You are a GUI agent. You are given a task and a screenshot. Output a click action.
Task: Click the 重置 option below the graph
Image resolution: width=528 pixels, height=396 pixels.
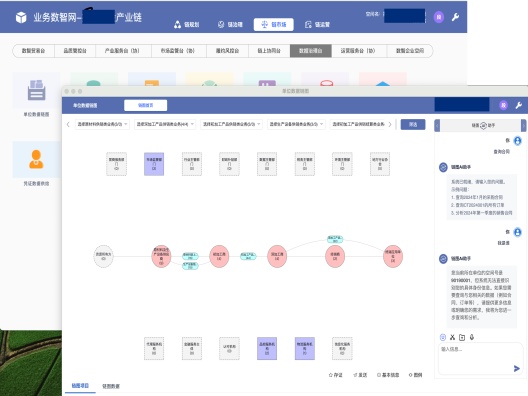(x=360, y=375)
